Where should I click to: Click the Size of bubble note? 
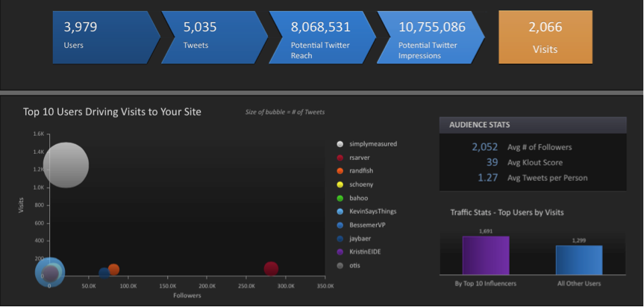285,112
